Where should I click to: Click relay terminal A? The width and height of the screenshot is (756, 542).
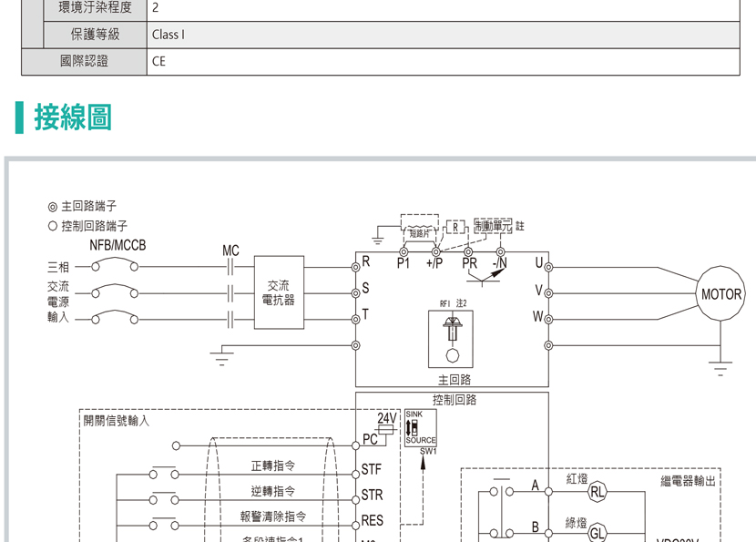point(548,492)
